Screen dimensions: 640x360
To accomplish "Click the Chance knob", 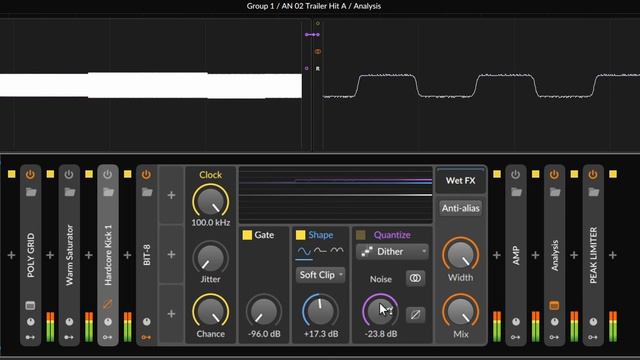I will coord(211,311).
